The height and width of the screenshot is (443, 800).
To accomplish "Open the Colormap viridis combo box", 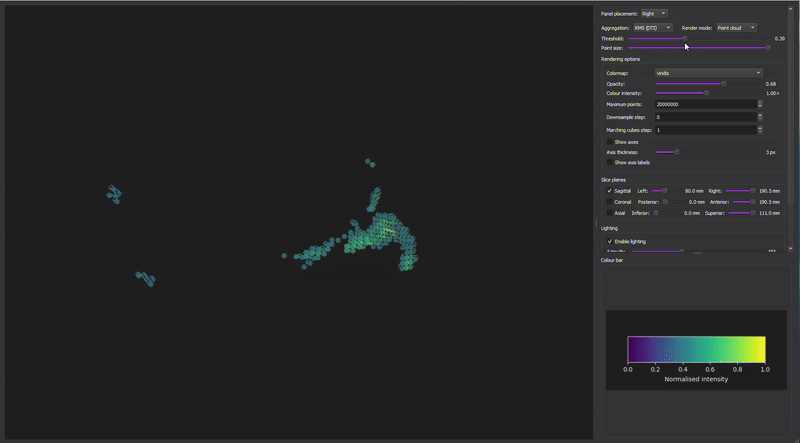I will pos(708,73).
